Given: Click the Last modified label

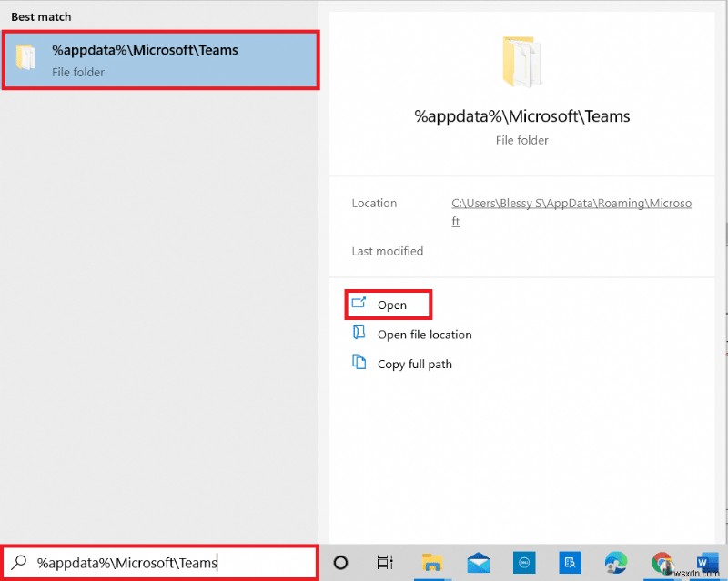Looking at the screenshot, I should pyautogui.click(x=387, y=251).
